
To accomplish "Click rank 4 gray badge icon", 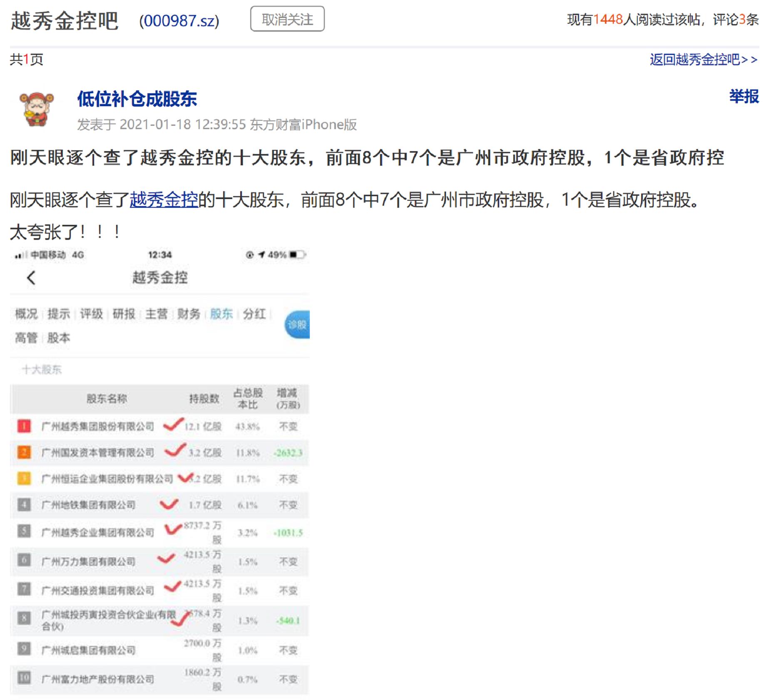I will coord(24,505).
